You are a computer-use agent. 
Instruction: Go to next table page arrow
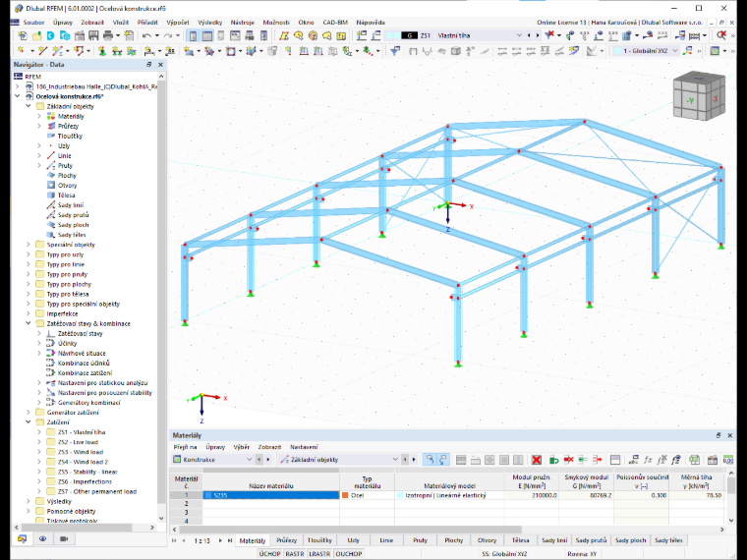point(220,540)
